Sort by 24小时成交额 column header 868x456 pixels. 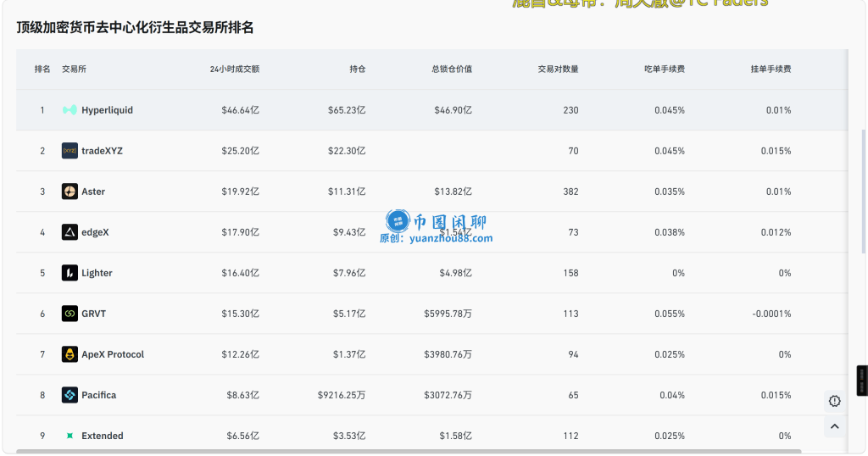click(234, 70)
